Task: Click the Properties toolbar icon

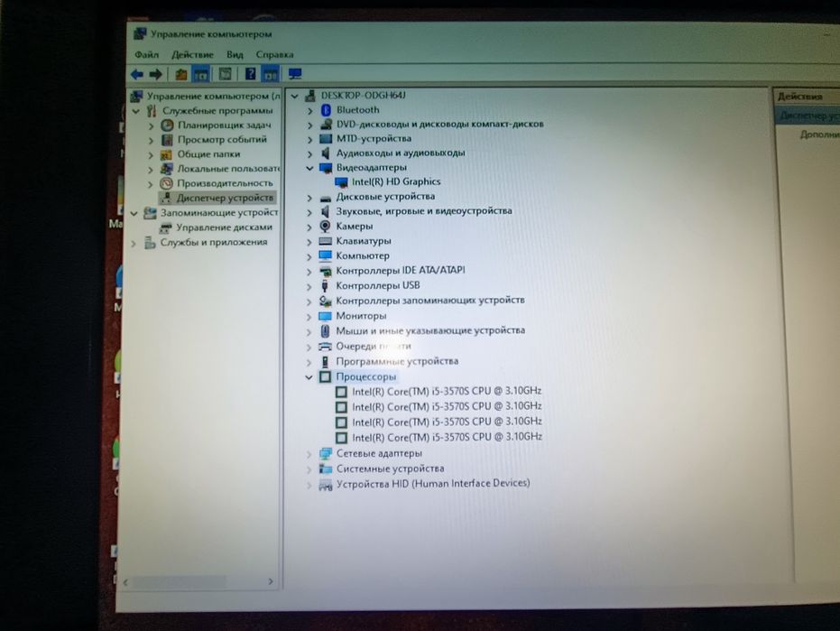Action: (225, 73)
